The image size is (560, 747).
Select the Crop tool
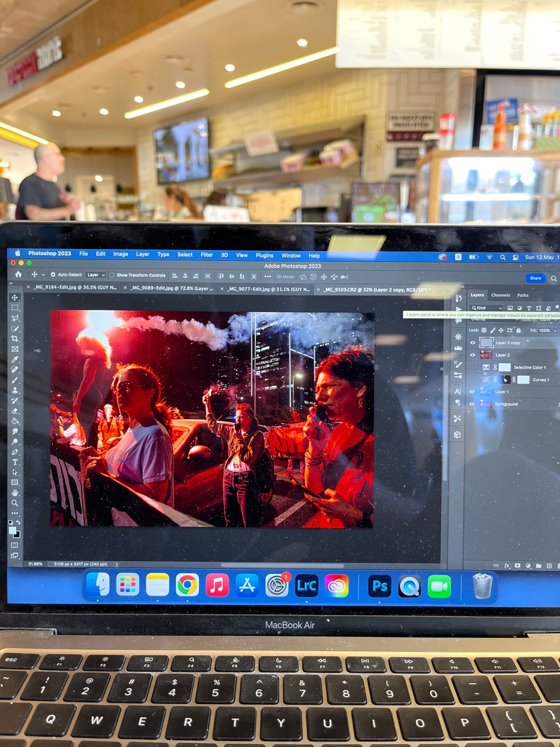point(15,339)
